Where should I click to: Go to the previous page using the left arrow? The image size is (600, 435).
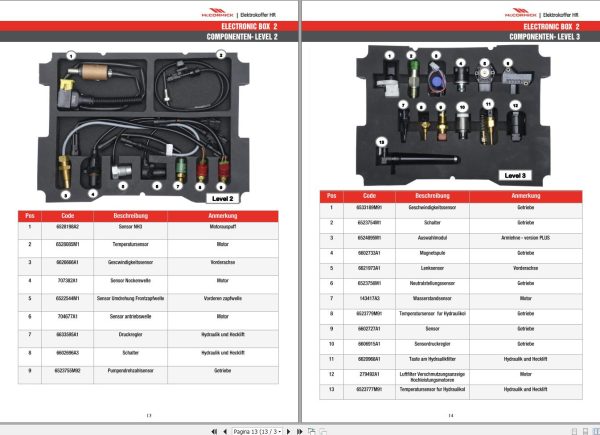tap(225, 432)
